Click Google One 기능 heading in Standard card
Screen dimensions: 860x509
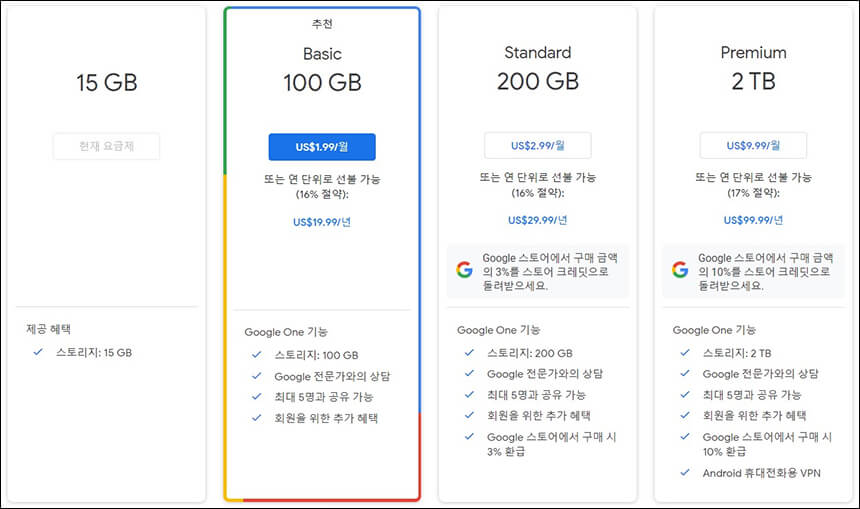click(x=499, y=330)
